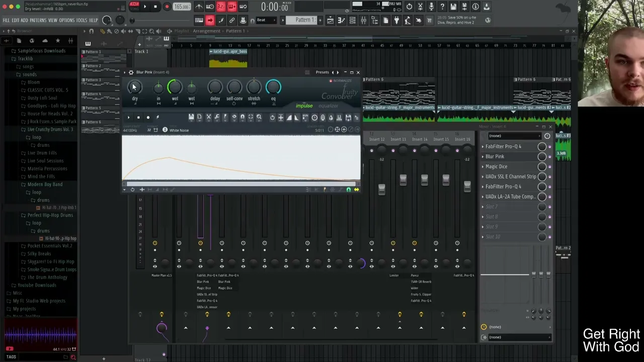Toggle the metronome icon
The height and width of the screenshot is (362, 644).
click(x=199, y=7)
